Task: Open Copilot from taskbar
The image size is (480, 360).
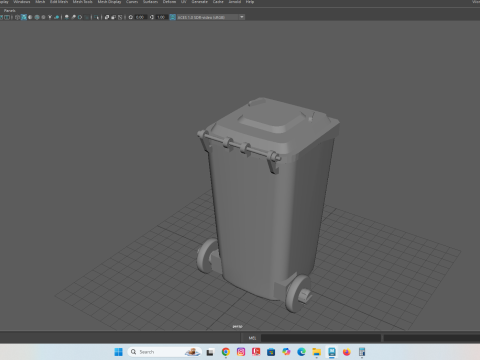Action: click(x=286, y=352)
